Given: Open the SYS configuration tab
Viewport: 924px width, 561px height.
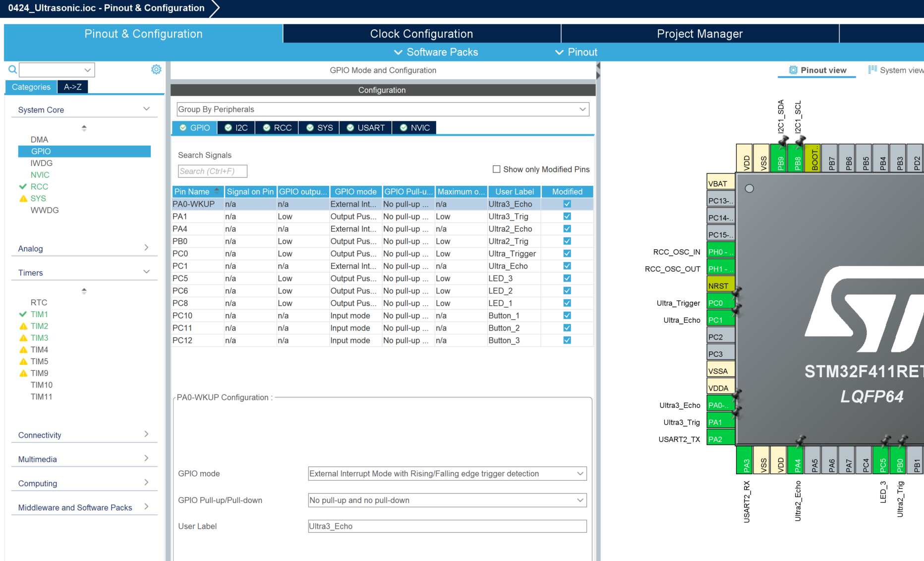Looking at the screenshot, I should [x=320, y=128].
